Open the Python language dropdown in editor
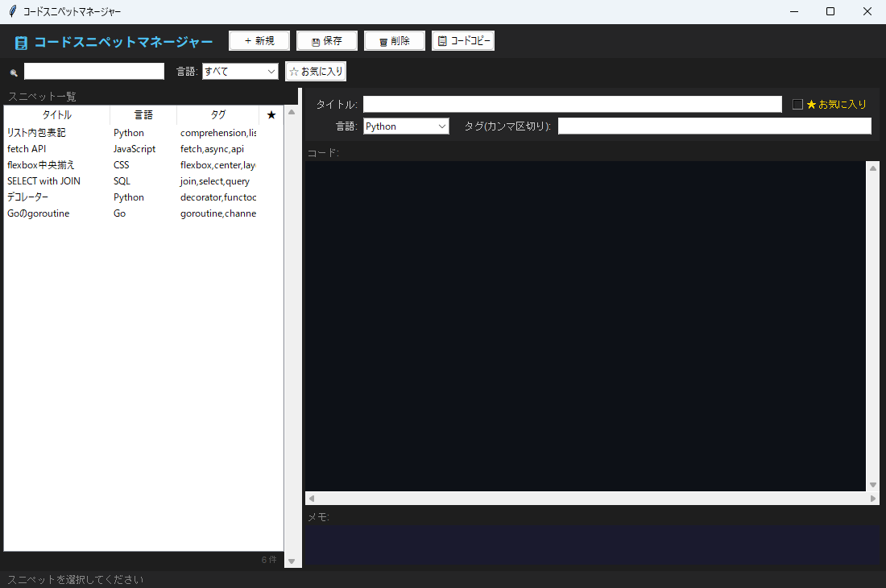Viewport: 886px width, 588px height. (406, 126)
